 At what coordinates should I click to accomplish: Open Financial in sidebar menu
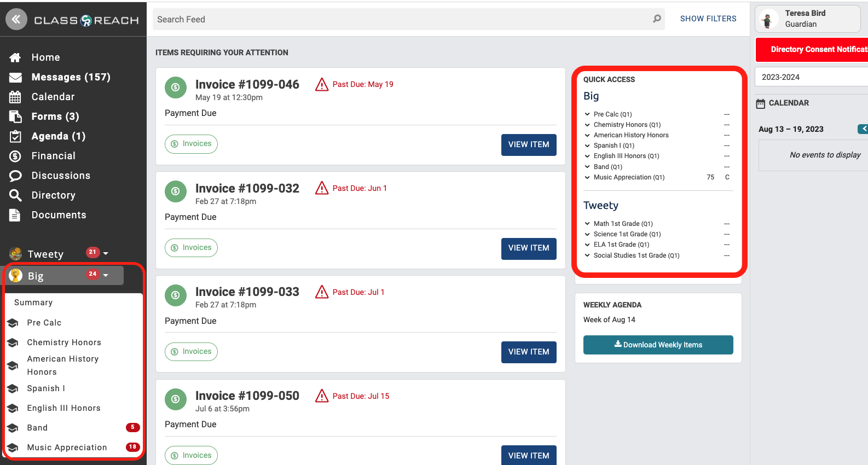click(54, 156)
